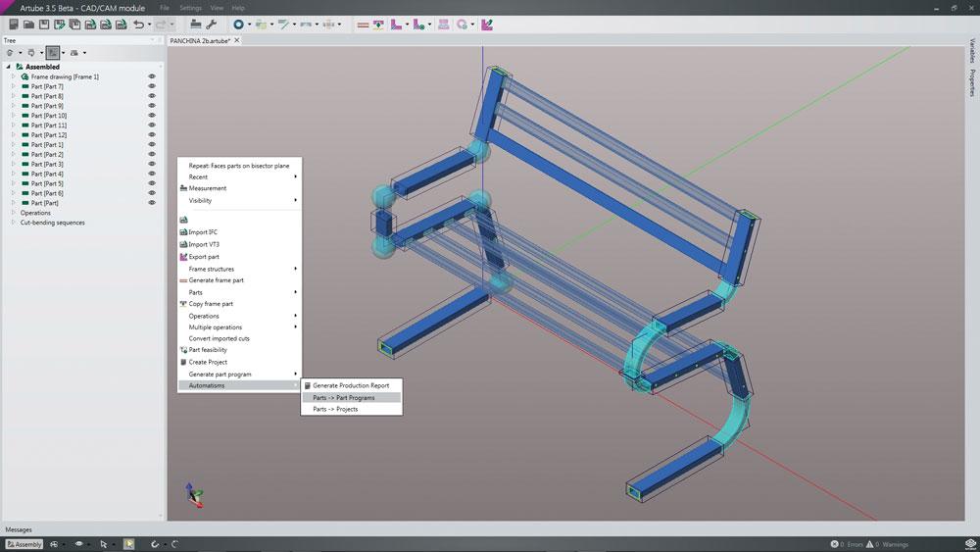980x552 pixels.
Task: Toggle visibility eye for Part [Part 9]
Action: 151,106
